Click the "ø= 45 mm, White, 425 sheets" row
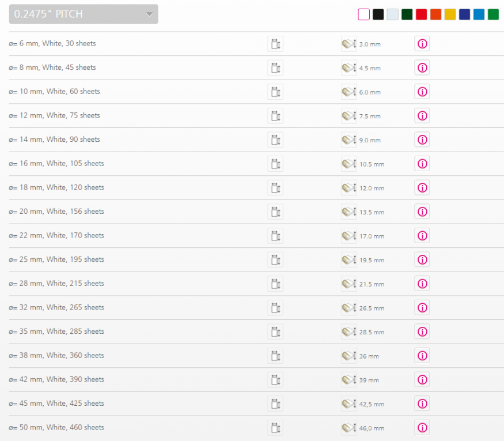Screen dimensions: 504x441 [56, 404]
